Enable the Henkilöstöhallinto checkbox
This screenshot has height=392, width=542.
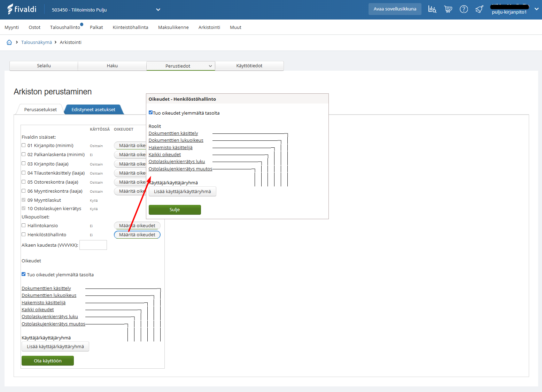[24, 234]
